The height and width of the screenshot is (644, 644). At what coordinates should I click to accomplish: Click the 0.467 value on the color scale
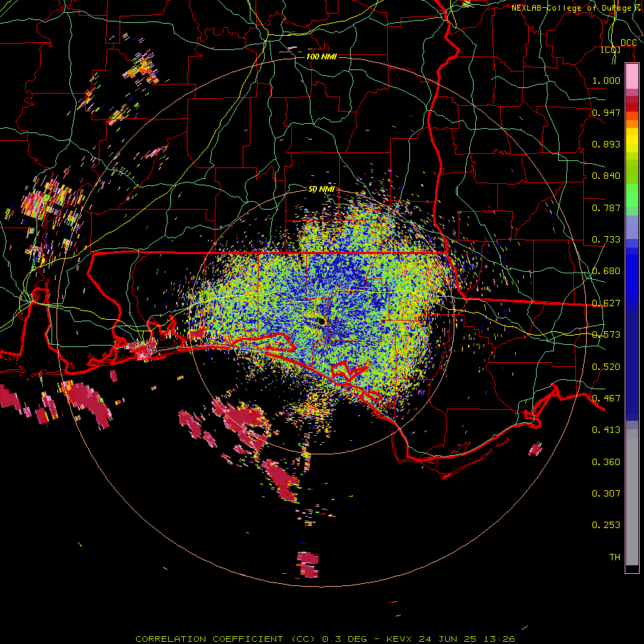click(x=606, y=399)
